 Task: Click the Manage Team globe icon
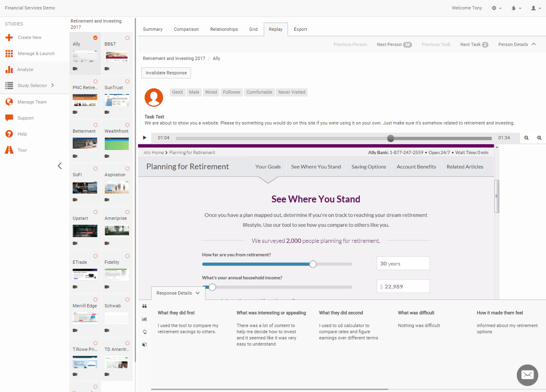tap(9, 101)
